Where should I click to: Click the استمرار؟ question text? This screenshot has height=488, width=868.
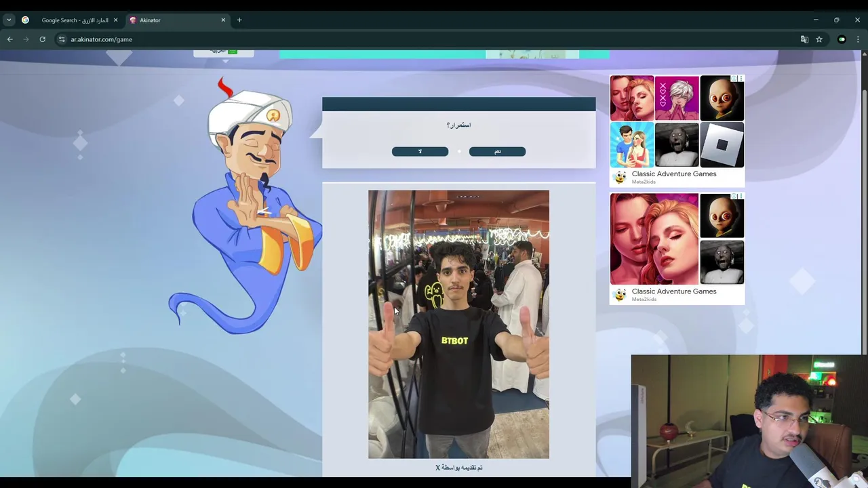point(459,125)
